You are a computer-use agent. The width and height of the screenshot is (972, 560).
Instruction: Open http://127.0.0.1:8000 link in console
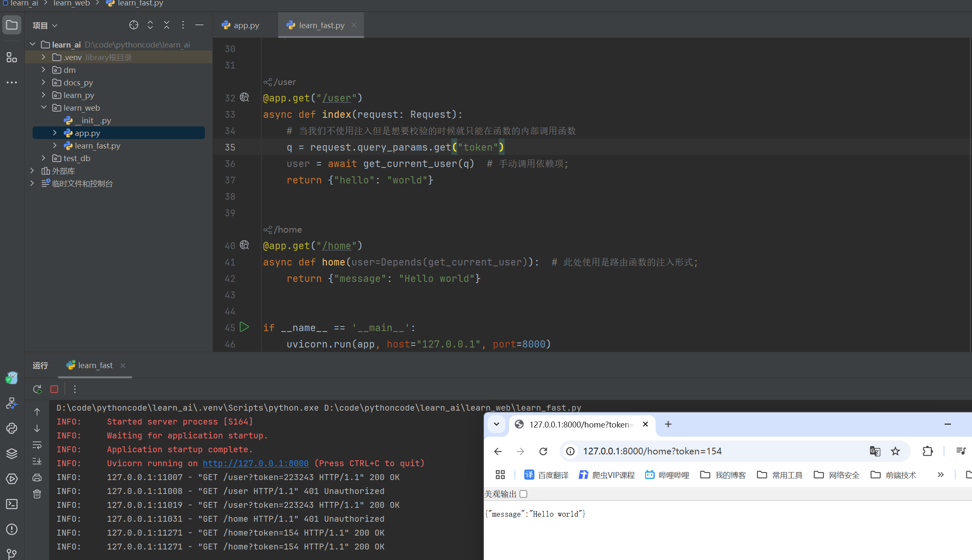(255, 463)
